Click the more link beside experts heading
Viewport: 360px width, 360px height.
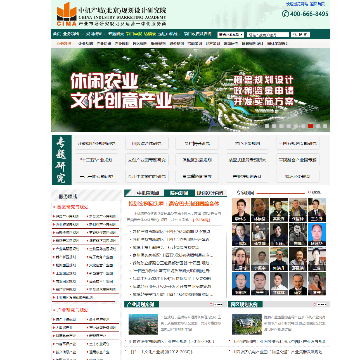click(316, 193)
